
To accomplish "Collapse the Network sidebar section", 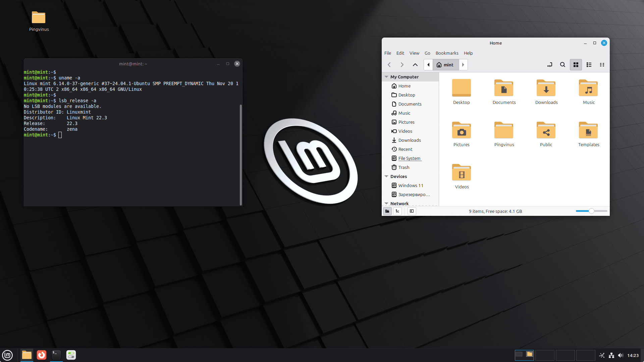I will tap(386, 203).
